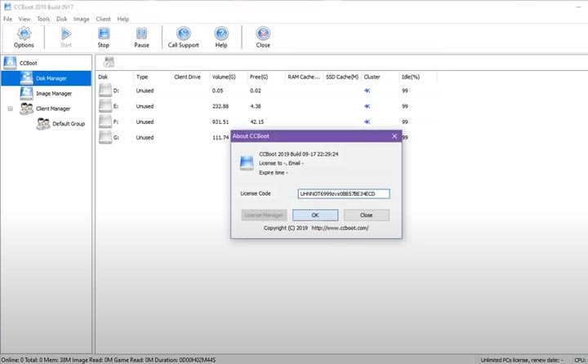Collapse the Client Manager tree node
Image resolution: width=588 pixels, height=364 pixels.
(10, 109)
